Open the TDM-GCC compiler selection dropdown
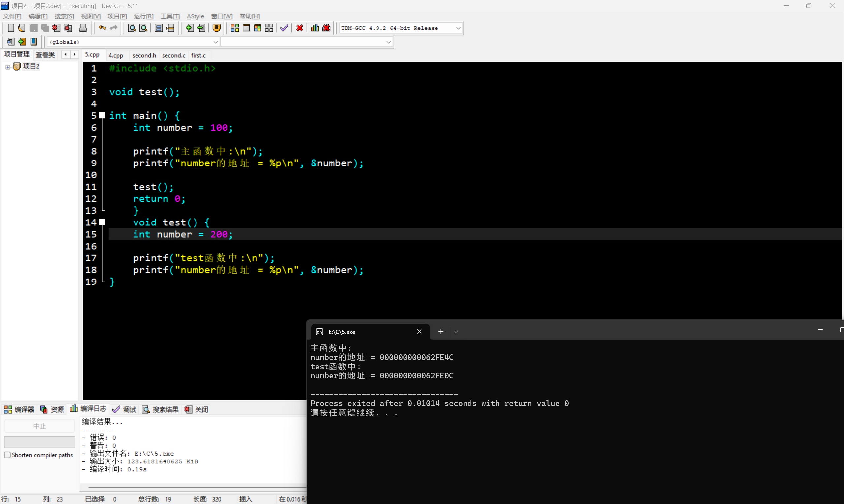844x504 pixels. pos(458,28)
